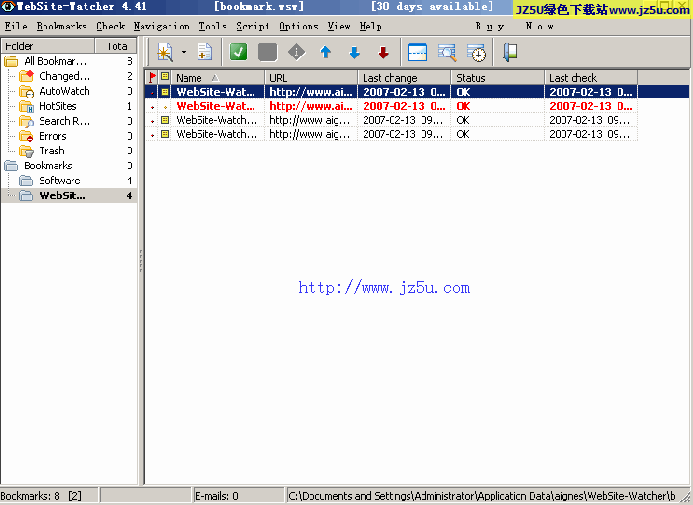This screenshot has width=693, height=505.
Task: Open the Check menu
Action: tap(110, 26)
